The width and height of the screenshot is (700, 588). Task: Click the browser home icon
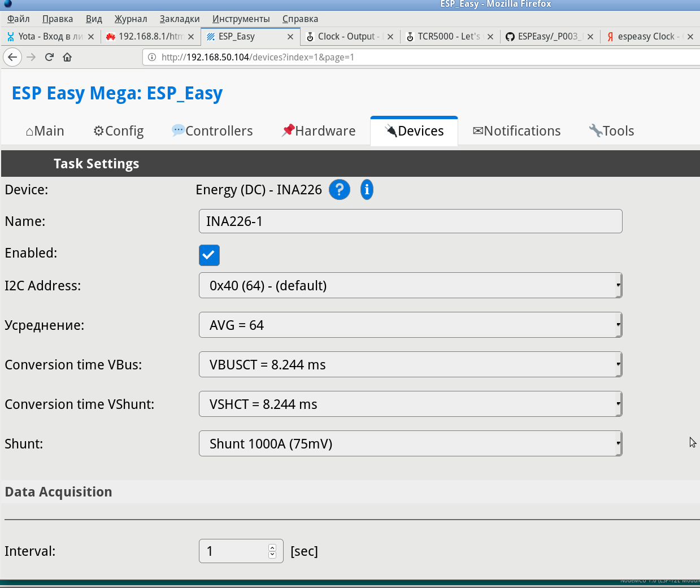click(67, 57)
